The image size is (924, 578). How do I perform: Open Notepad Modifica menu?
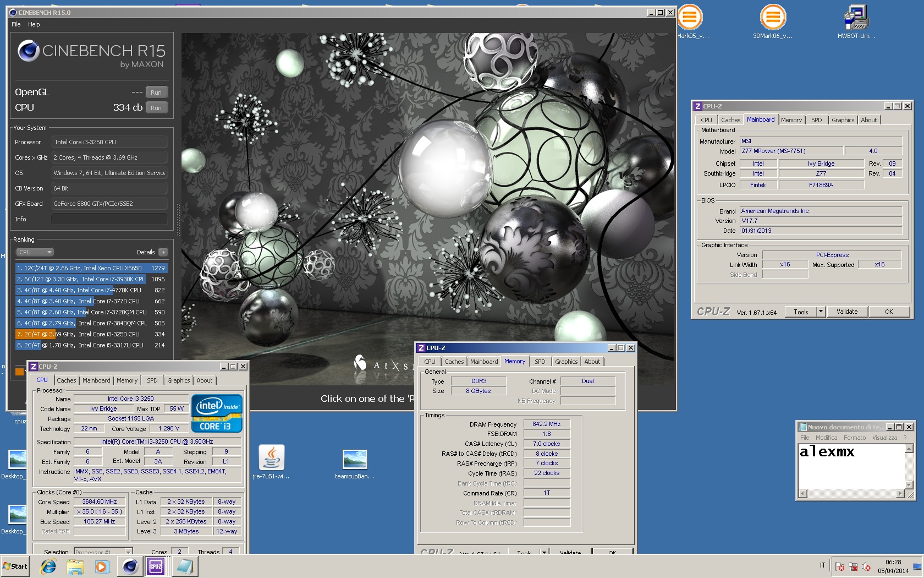pos(826,438)
